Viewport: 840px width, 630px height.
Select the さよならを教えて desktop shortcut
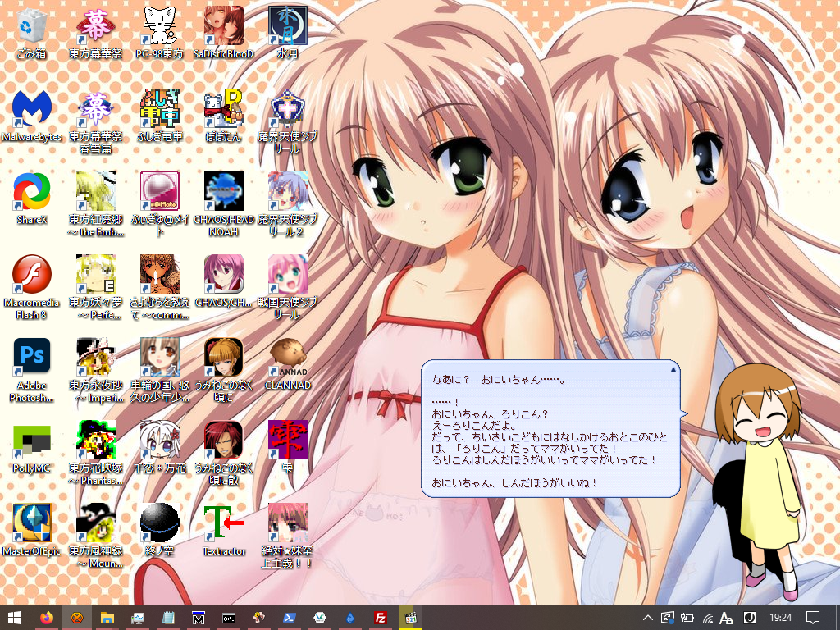(x=159, y=286)
